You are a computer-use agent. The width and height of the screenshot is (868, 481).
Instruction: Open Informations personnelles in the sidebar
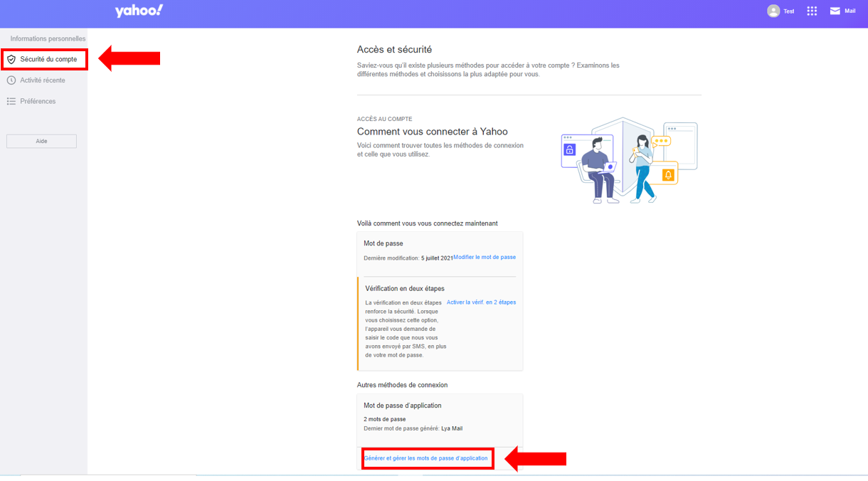click(x=48, y=38)
